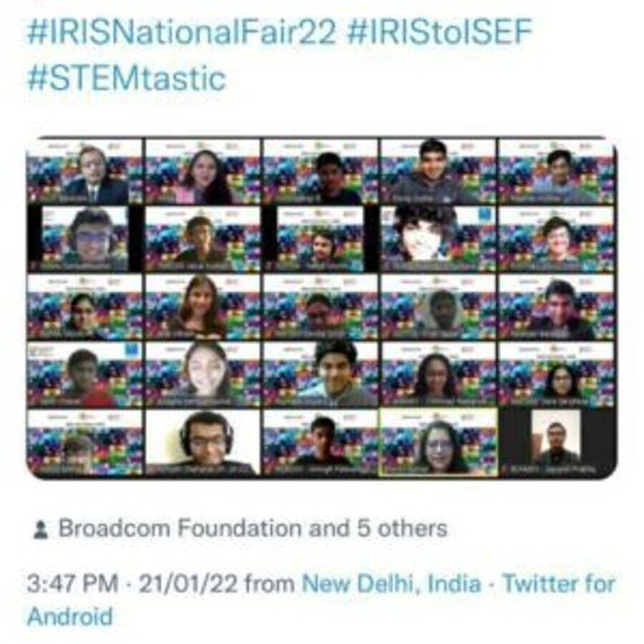Select the participant tile wearing white hooded garment

(x=439, y=307)
